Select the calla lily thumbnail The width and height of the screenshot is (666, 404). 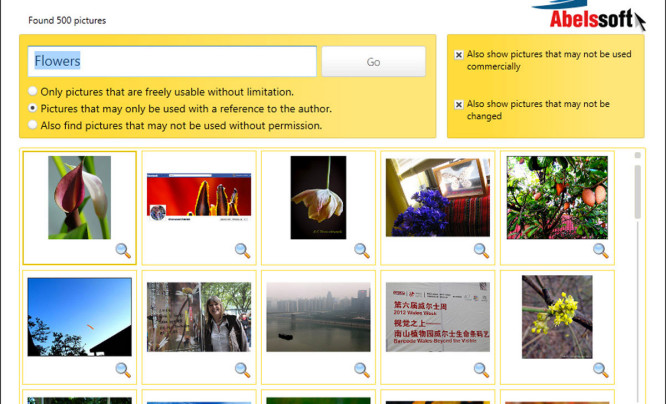pyautogui.click(x=79, y=198)
